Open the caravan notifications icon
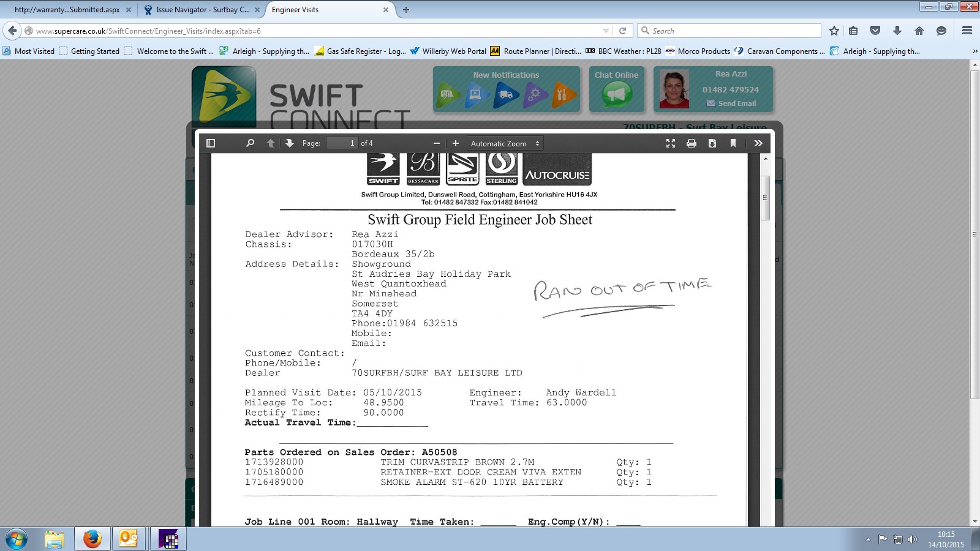 pyautogui.click(x=448, y=95)
